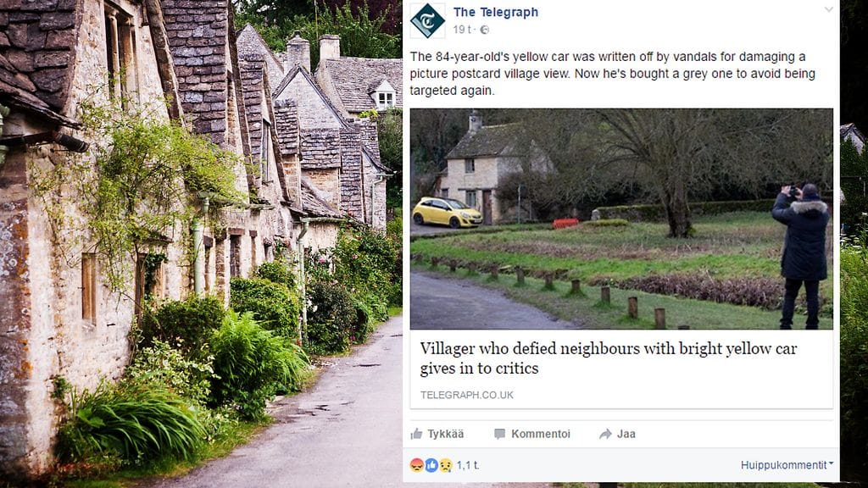Like the post via Tykkää label
The height and width of the screenshot is (488, 868).
445,434
